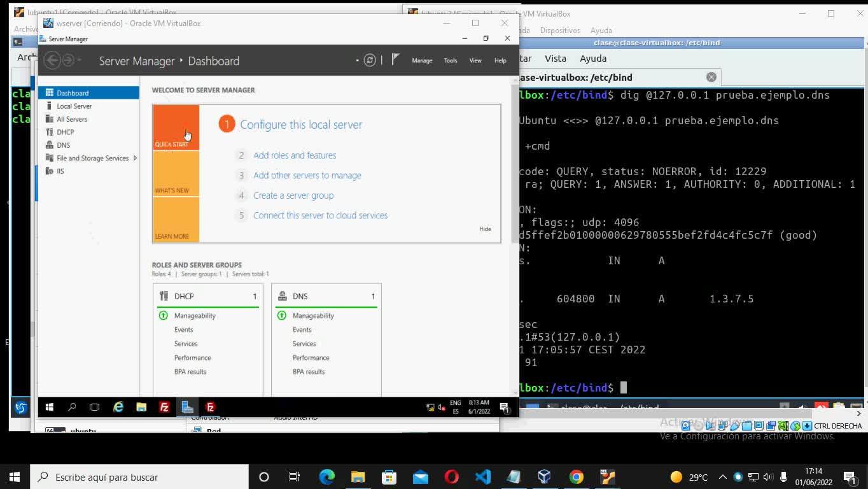The image size is (868, 489).
Task: Open the DNS role tile header
Action: [326, 296]
